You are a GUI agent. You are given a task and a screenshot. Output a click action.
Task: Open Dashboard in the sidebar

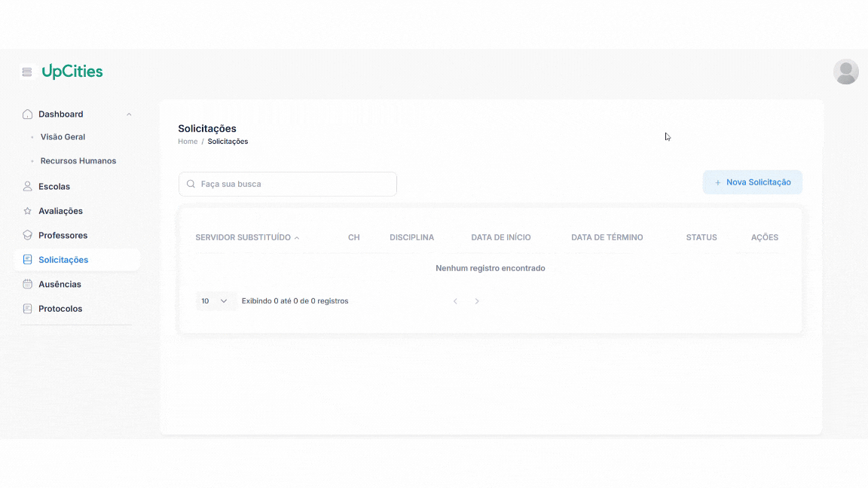pos(60,114)
